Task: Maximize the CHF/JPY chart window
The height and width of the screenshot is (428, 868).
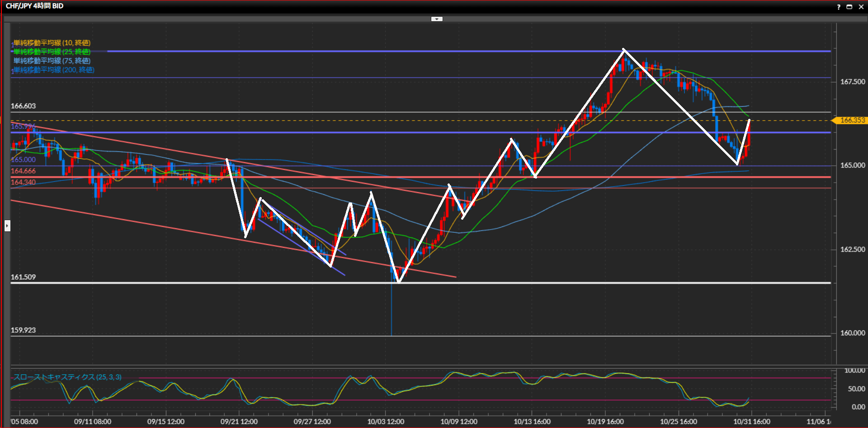Action: pos(849,7)
